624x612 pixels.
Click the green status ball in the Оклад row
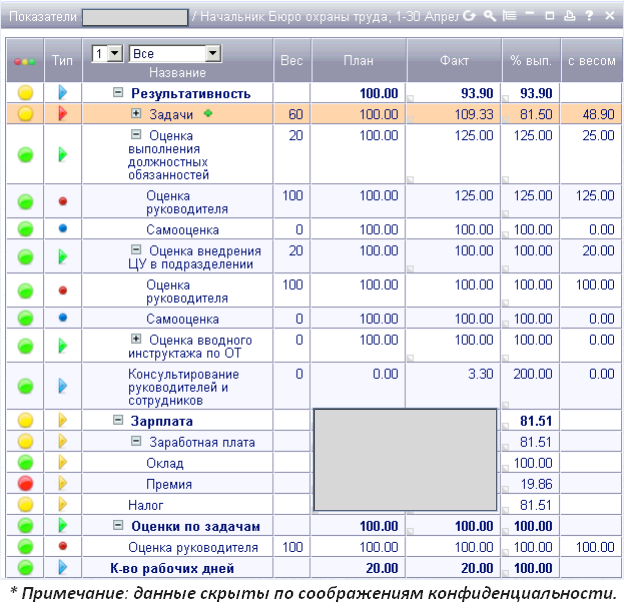[x=25, y=462]
